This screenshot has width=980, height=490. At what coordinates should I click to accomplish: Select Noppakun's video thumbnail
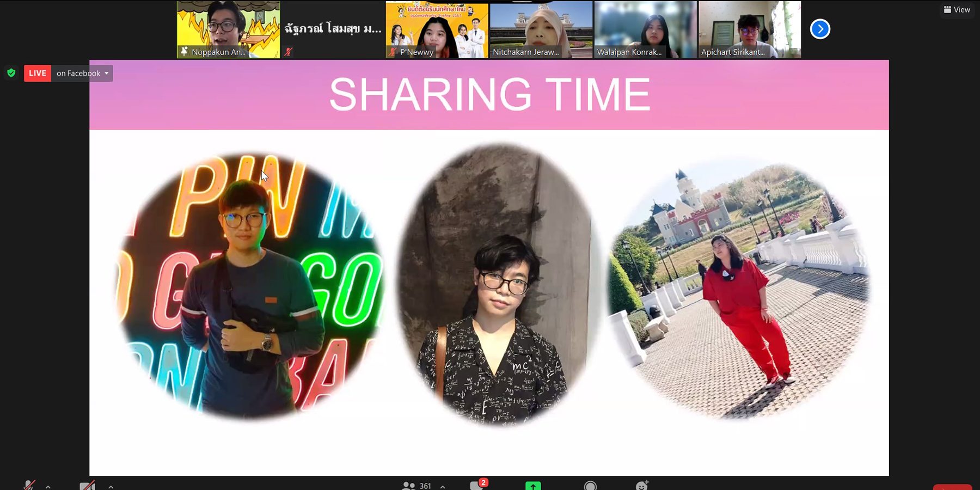[229, 29]
